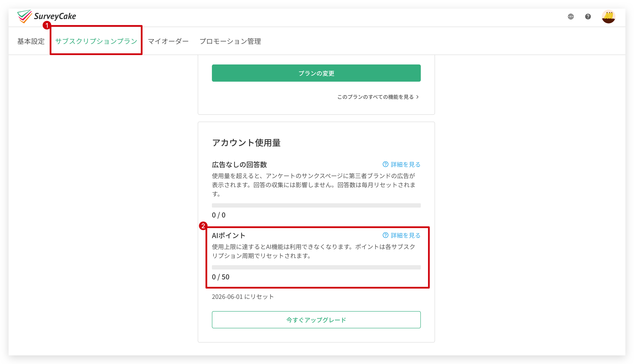The image size is (634, 364).
Task: Click 詳細を見る next to AIポイント
Action: (x=401, y=235)
